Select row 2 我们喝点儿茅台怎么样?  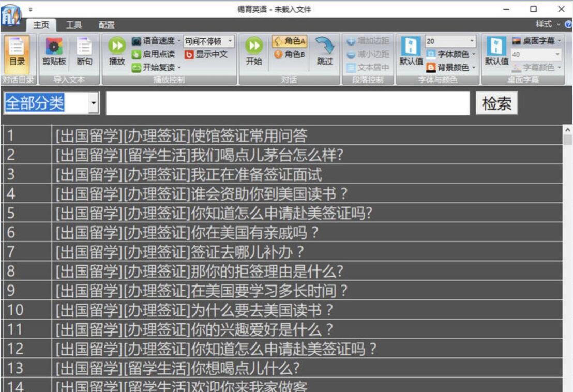[x=282, y=155]
